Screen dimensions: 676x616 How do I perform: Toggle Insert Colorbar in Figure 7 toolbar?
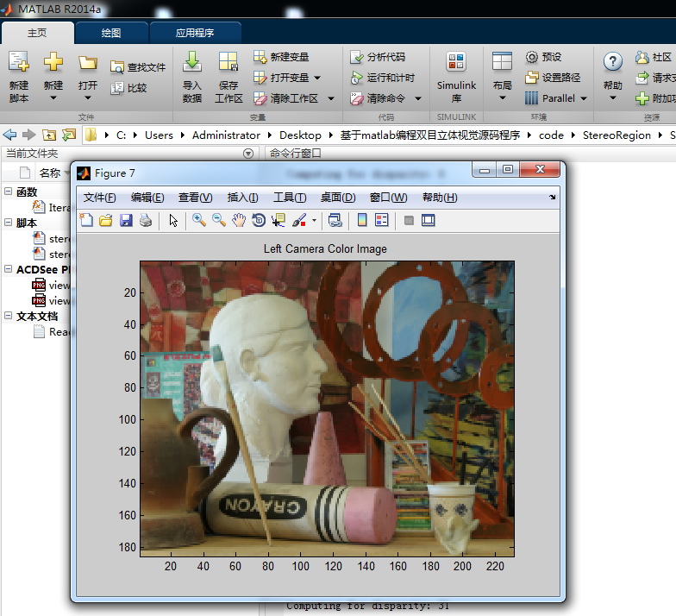[x=362, y=220]
